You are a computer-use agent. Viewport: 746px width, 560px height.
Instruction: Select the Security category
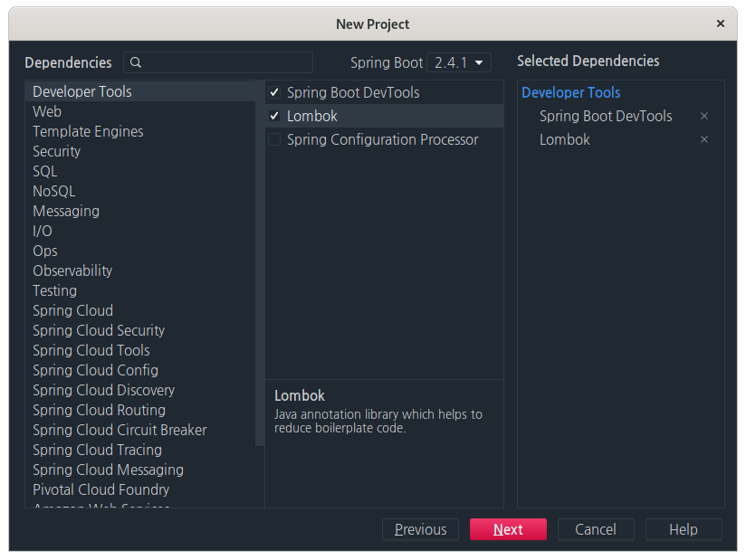[140, 151]
